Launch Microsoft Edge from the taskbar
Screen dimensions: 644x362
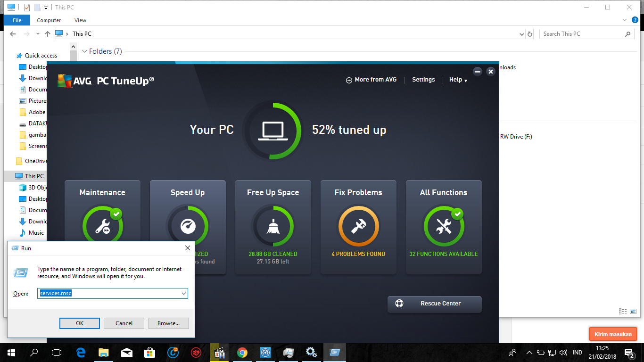click(x=81, y=352)
